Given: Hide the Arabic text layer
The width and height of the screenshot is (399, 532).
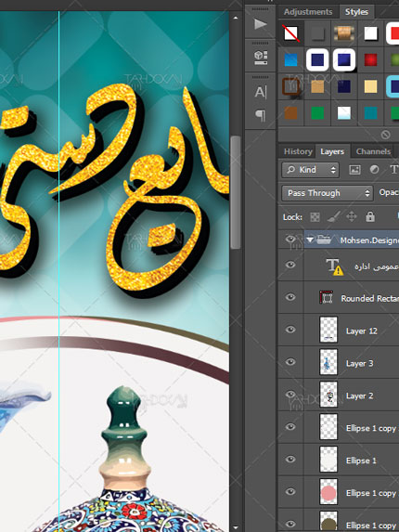Looking at the screenshot, I should coord(290,265).
